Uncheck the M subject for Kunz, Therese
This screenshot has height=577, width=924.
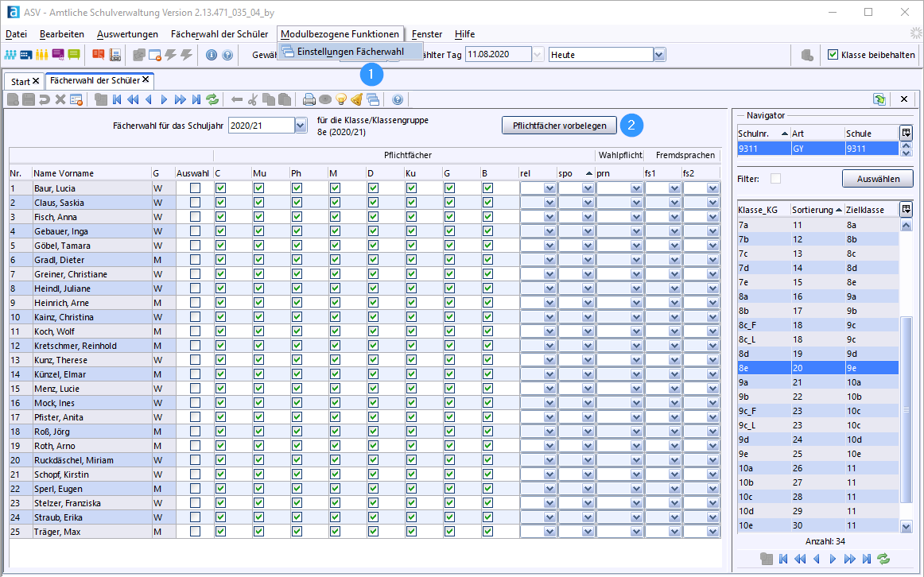(336, 360)
